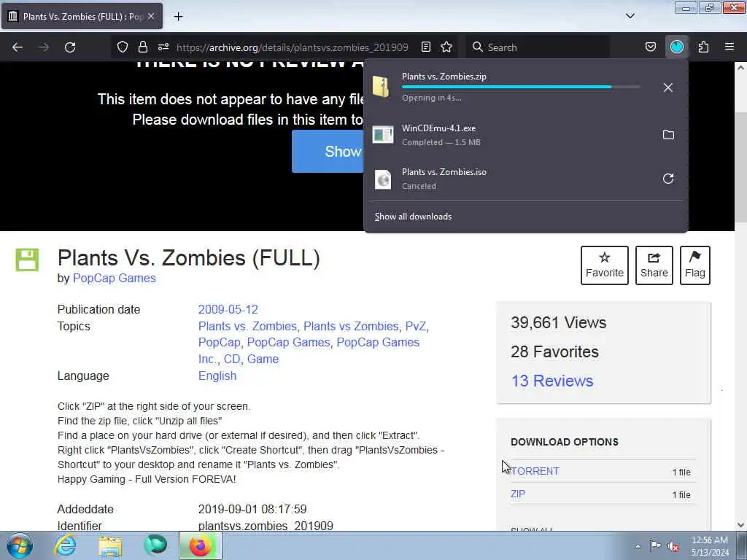Bookmark this page with the star icon

[x=446, y=47]
